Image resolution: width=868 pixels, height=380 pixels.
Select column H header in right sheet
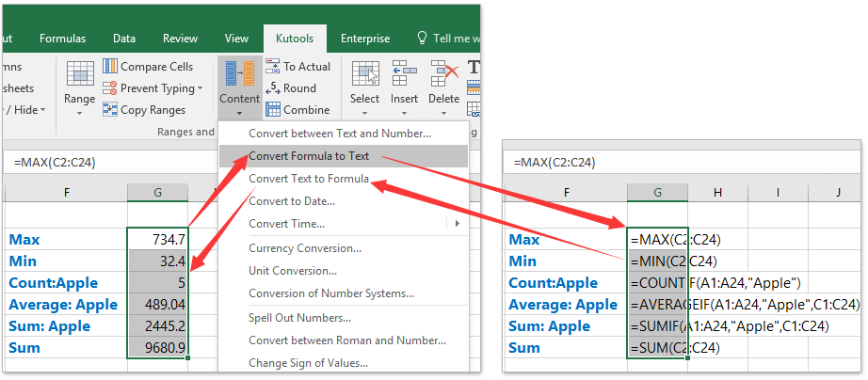tap(717, 193)
